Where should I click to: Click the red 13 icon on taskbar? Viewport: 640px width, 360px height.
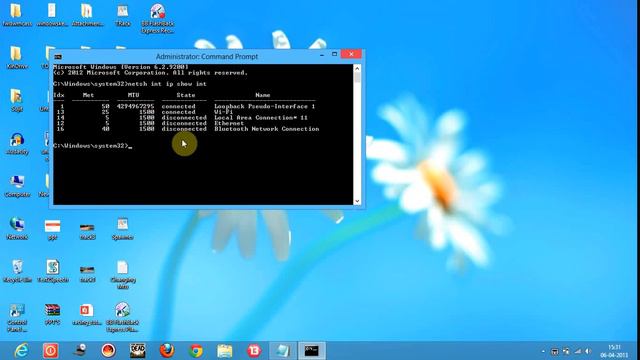point(254,351)
